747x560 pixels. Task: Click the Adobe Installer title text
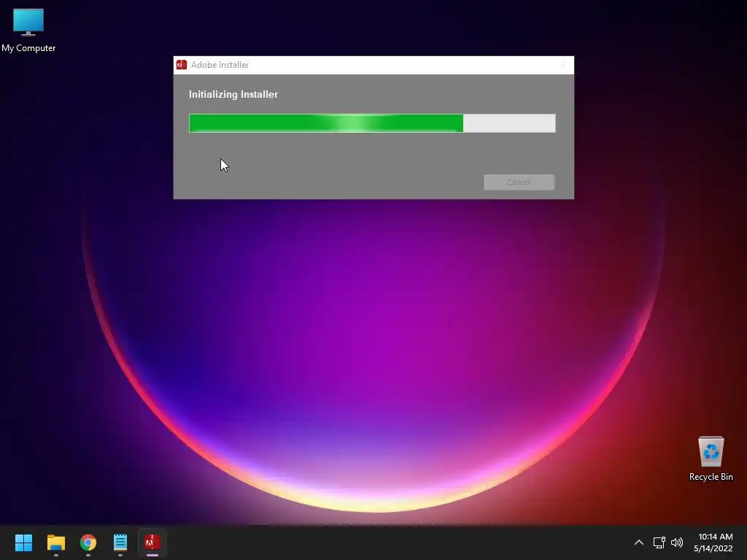(x=220, y=65)
